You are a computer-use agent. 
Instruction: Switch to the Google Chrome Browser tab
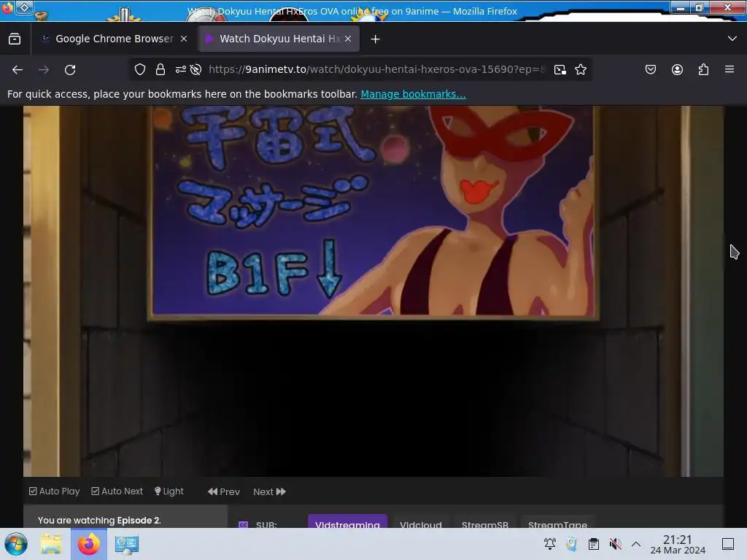115,39
